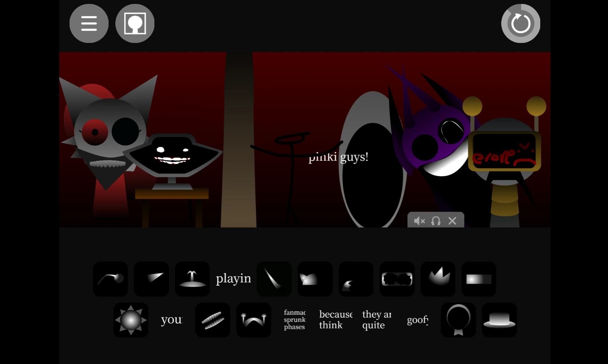Remove the purple character with X
Image resolution: width=608 pixels, height=364 pixels.
pos(452,221)
